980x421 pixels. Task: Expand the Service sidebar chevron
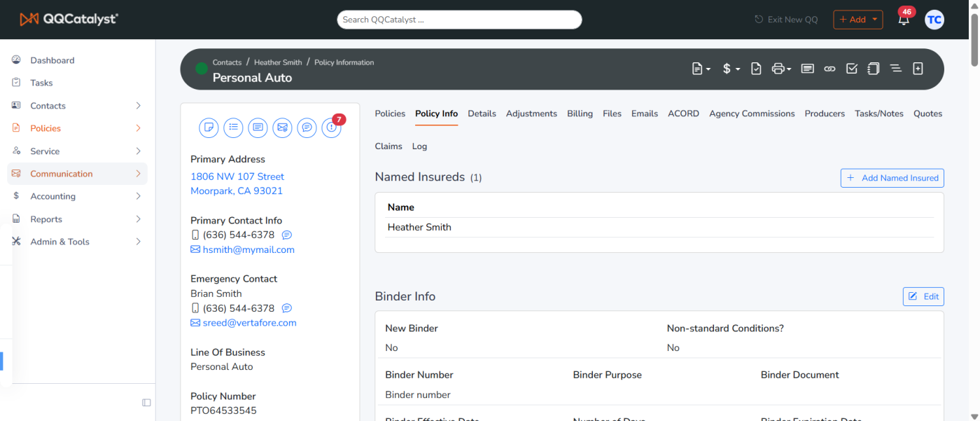(x=138, y=151)
